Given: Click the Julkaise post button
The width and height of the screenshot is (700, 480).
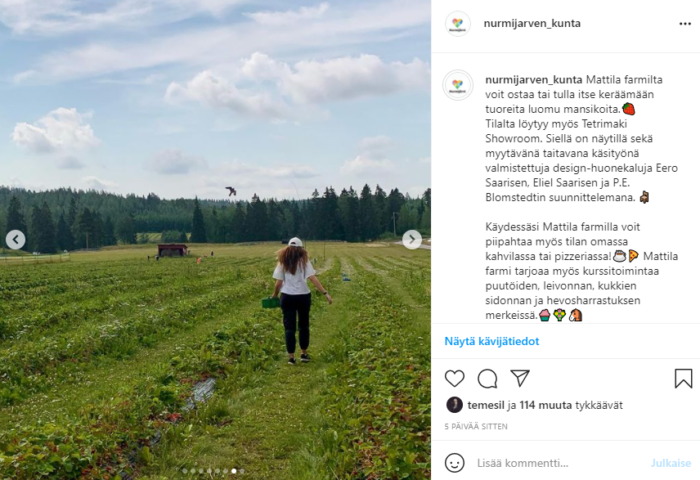Looking at the screenshot, I should [671, 463].
